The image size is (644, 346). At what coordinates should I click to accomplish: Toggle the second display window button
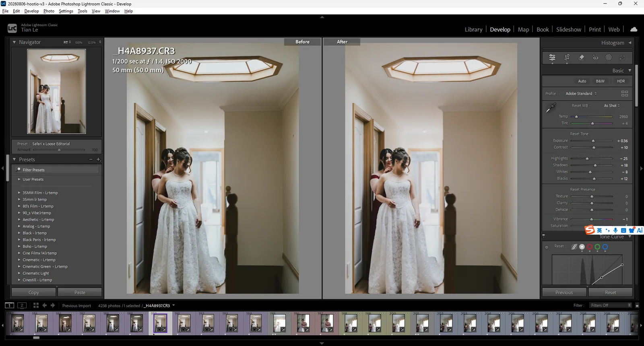coord(22,305)
